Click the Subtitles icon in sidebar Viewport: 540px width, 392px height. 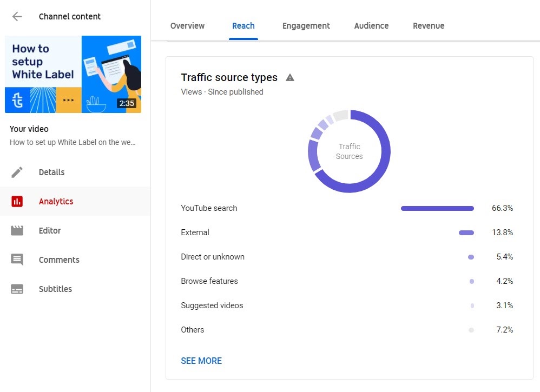coord(17,289)
